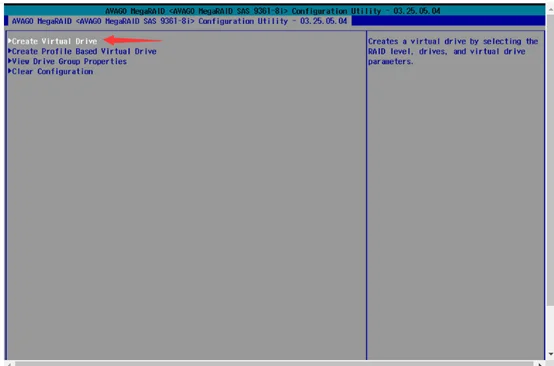Click the horizontal scrollbar right arrow
The width and height of the screenshot is (554, 366).
(541, 364)
